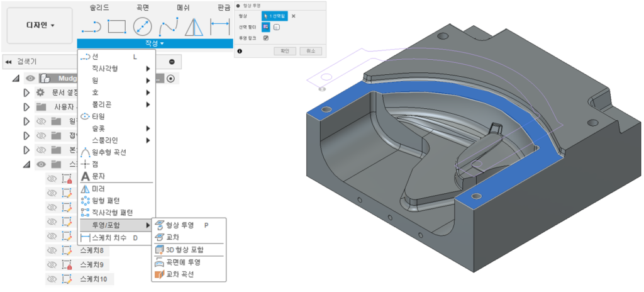Open the 직사각형 submenu entry
The image size is (644, 292).
[116, 69]
